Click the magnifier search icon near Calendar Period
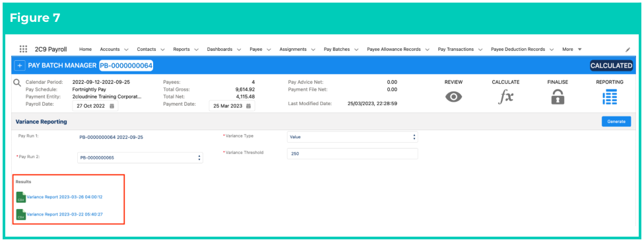The height and width of the screenshot is (242, 644). pos(17,82)
